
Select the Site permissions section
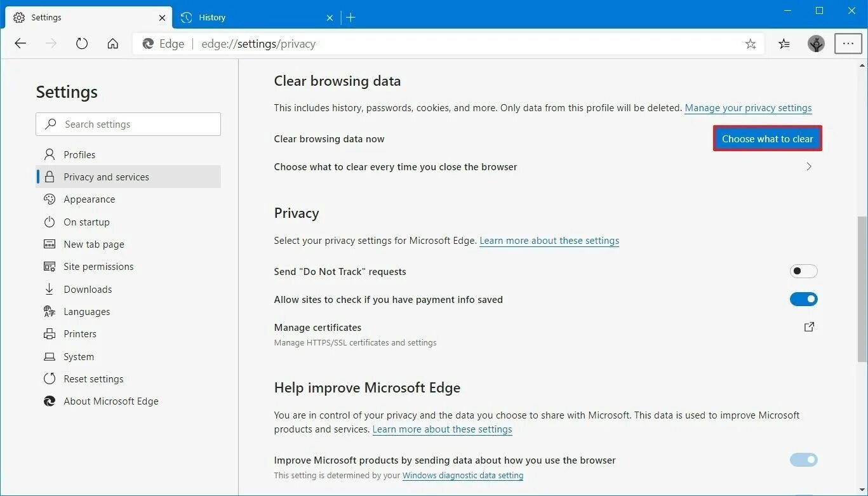coord(98,266)
